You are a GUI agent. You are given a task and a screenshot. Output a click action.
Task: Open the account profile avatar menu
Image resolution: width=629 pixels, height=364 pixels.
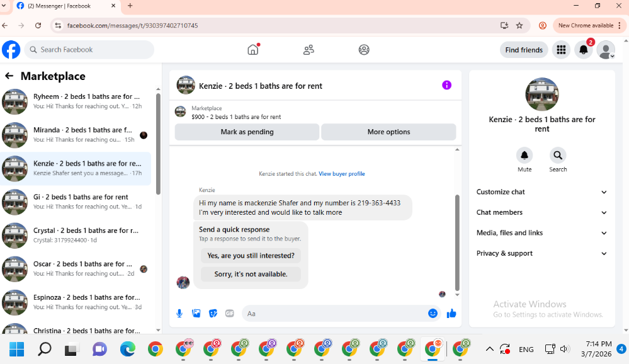(606, 50)
